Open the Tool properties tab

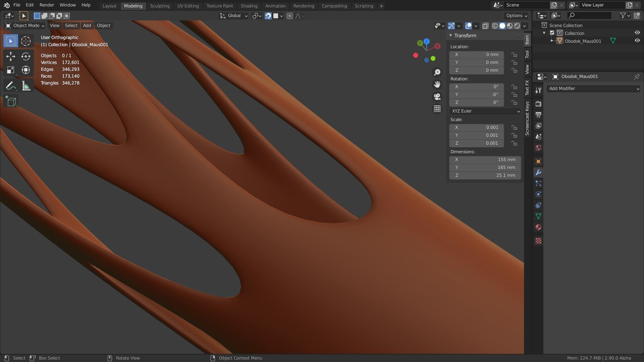pyautogui.click(x=538, y=90)
